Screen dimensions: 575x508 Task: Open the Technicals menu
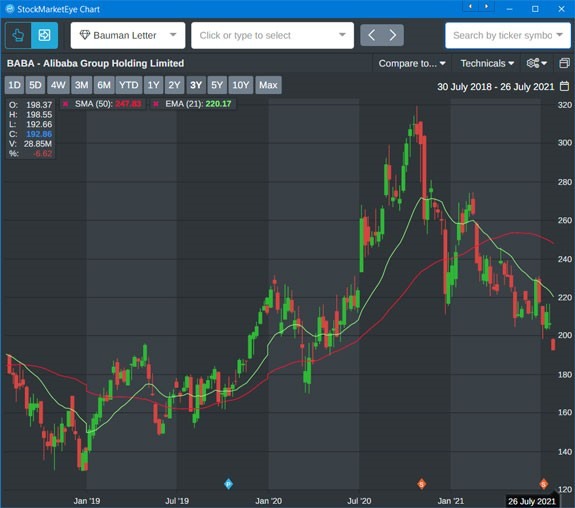pyautogui.click(x=487, y=63)
